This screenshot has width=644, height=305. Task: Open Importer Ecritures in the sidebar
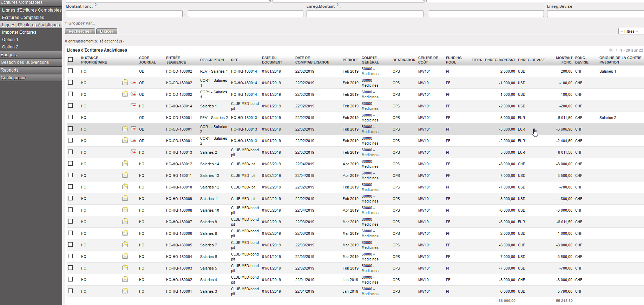(19, 32)
